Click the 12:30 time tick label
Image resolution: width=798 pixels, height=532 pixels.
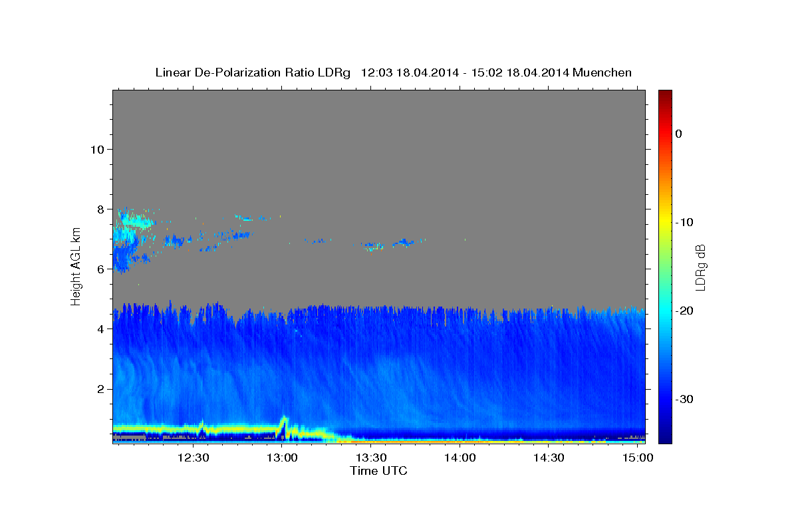point(193,458)
